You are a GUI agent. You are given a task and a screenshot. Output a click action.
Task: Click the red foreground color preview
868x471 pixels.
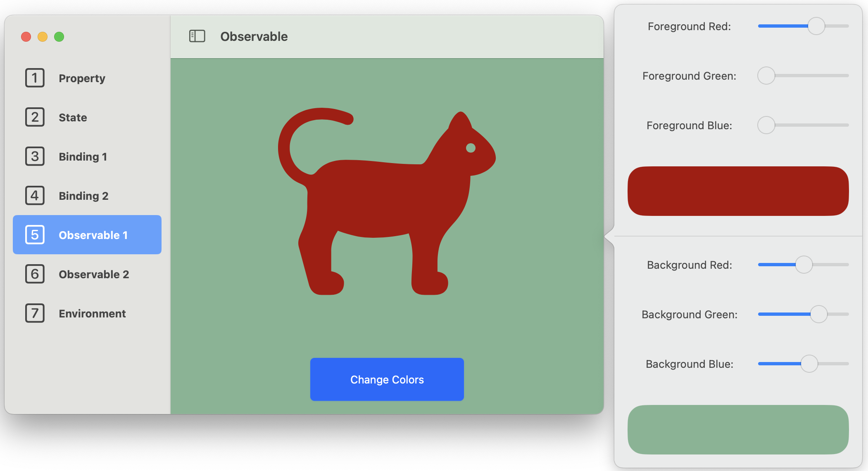[x=738, y=191]
